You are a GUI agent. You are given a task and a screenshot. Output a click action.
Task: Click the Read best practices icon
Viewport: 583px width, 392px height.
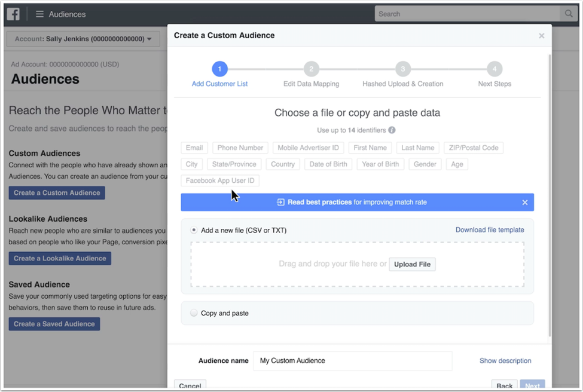tap(280, 203)
